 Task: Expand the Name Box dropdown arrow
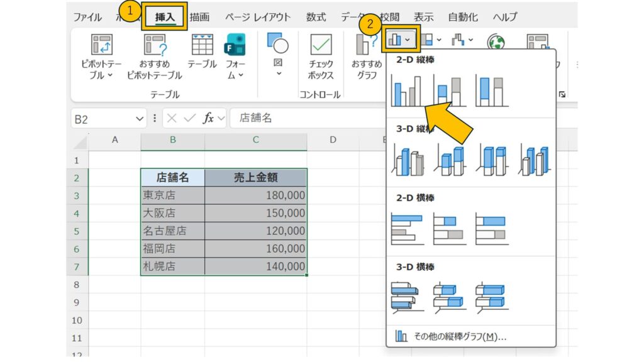[x=140, y=118]
